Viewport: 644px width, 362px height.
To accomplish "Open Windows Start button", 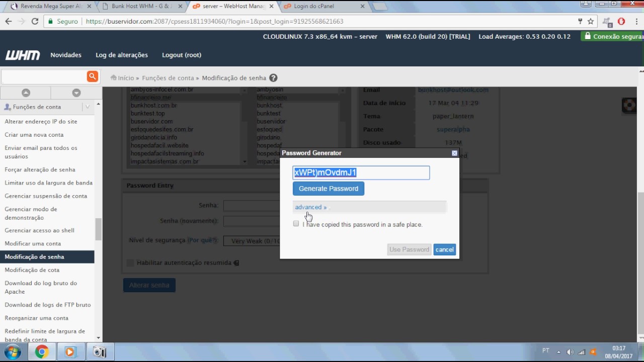I will point(13,352).
